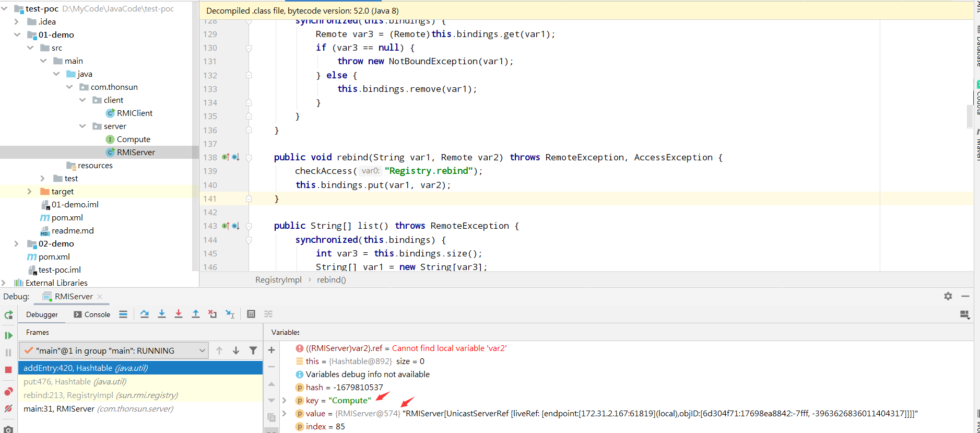Switch to the Debugger tab
This screenshot has height=433, width=980.
point(42,314)
